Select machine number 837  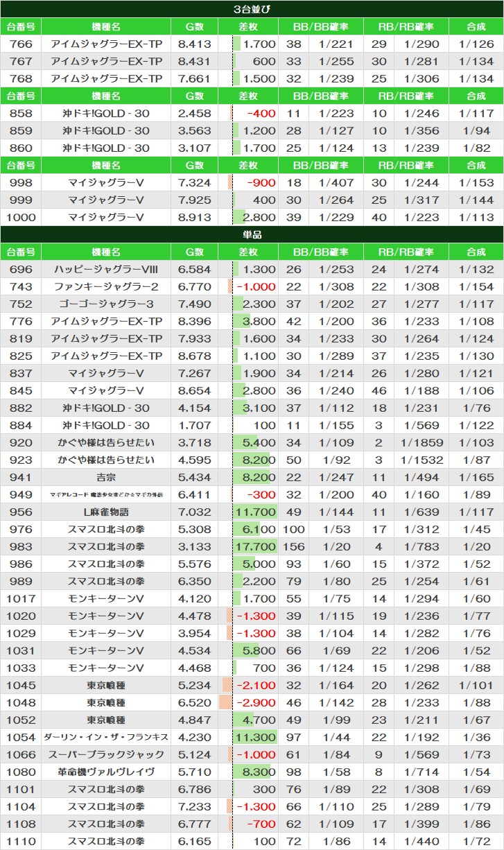pyautogui.click(x=21, y=373)
